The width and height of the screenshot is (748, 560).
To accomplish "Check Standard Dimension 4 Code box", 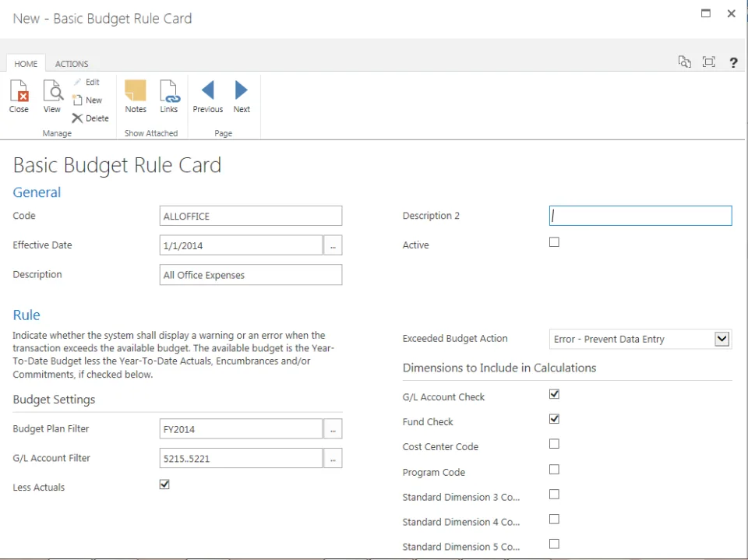I will tap(554, 519).
